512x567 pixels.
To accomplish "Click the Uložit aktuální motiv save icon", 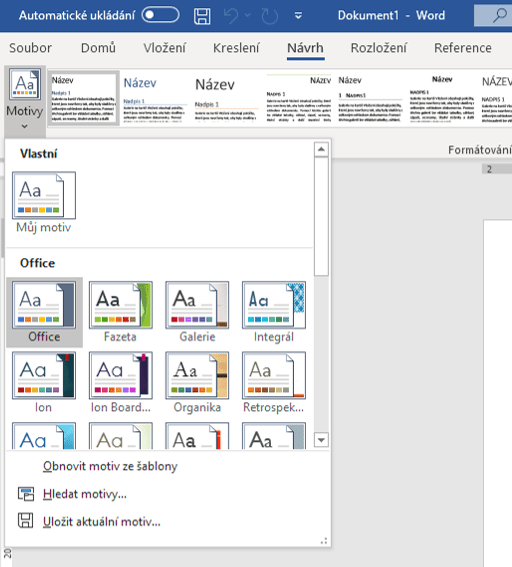I will tap(26, 521).
